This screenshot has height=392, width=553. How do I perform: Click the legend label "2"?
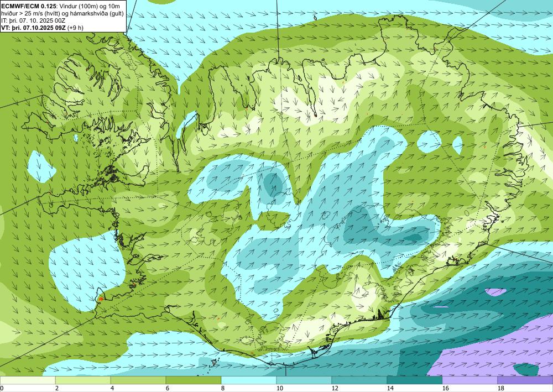(x=57, y=388)
